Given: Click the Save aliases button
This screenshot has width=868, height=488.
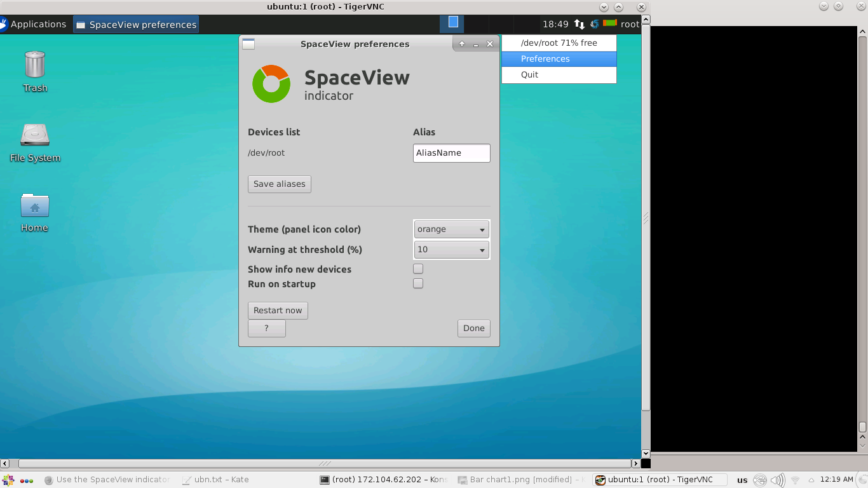Looking at the screenshot, I should pyautogui.click(x=280, y=184).
